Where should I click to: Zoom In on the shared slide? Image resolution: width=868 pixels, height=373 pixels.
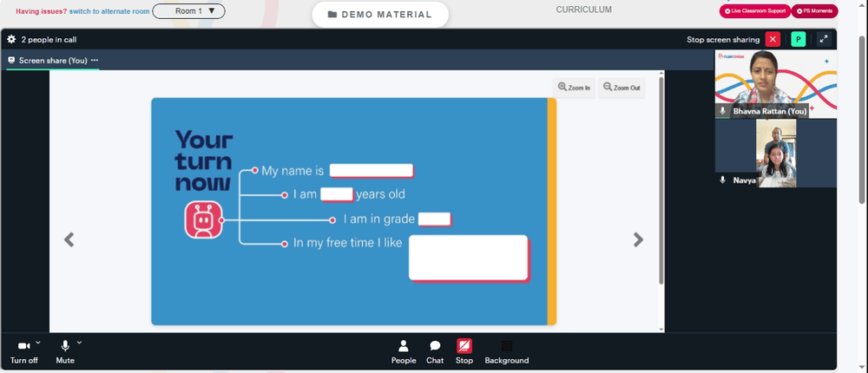(x=574, y=88)
